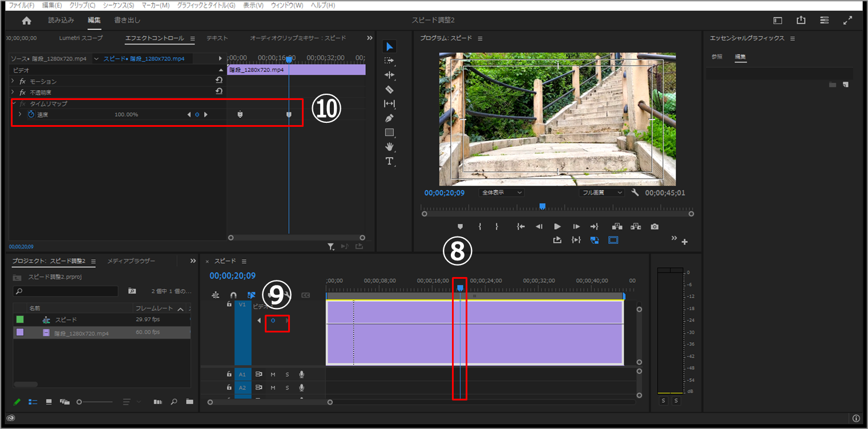Select the Pen tool
The height and width of the screenshot is (429, 868).
pyautogui.click(x=389, y=118)
